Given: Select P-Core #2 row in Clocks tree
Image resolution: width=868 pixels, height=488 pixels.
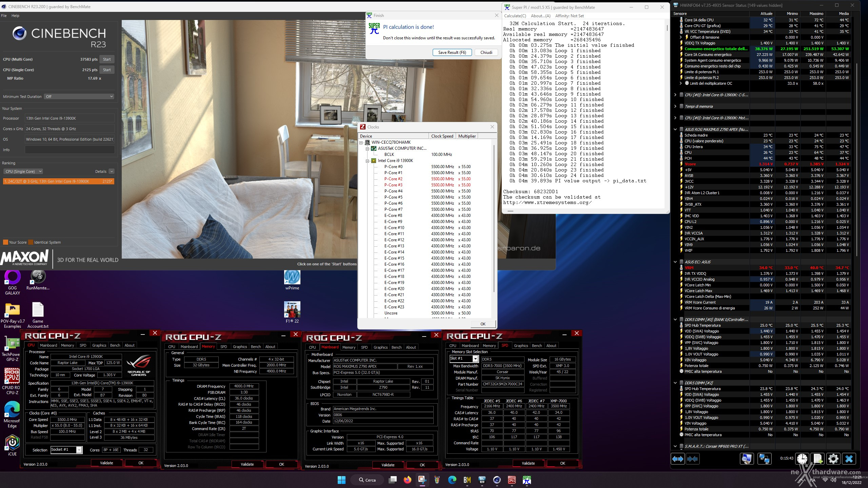Looking at the screenshot, I should tap(393, 179).
